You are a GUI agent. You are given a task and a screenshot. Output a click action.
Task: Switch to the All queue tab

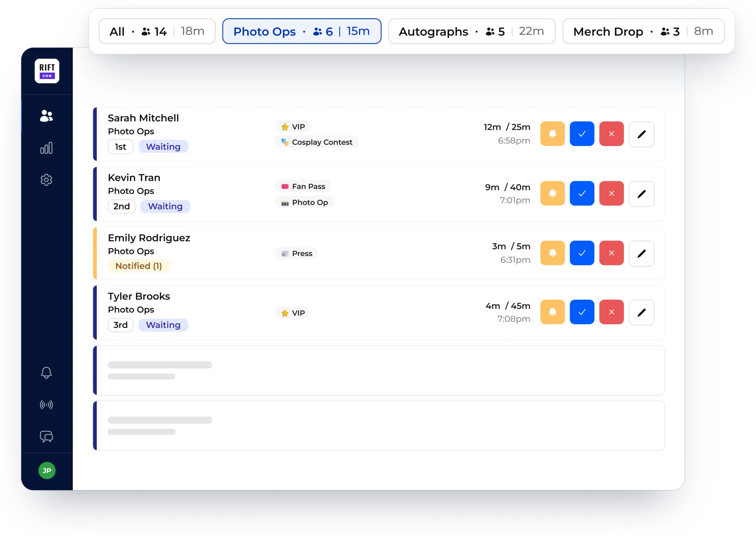click(x=157, y=32)
